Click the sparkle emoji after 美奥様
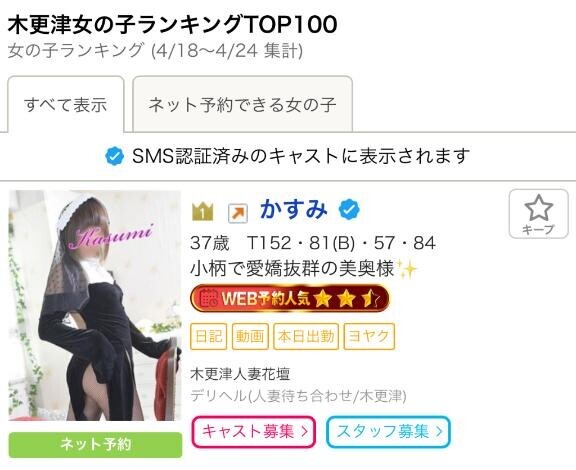Viewport: 576px width, 470px height. coord(407,269)
